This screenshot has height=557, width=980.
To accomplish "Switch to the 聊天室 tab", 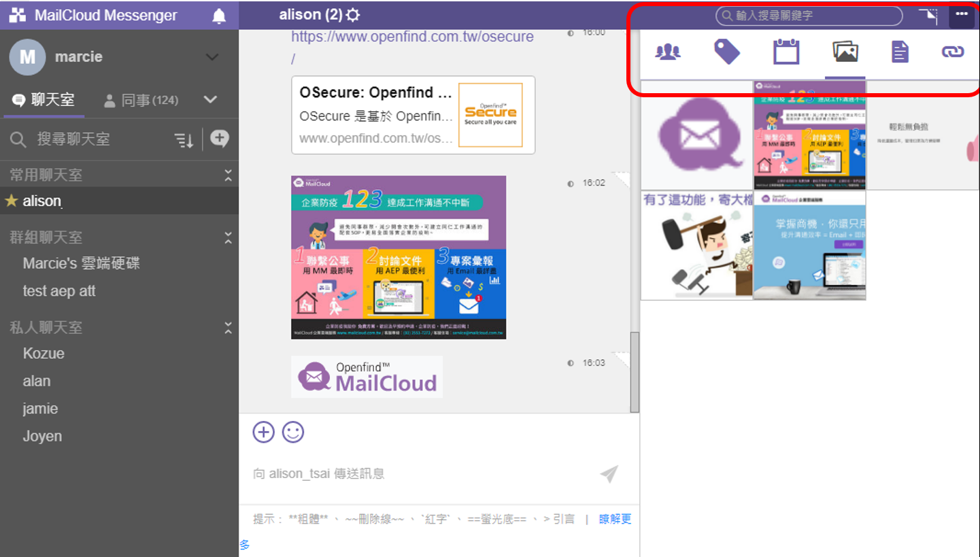I will tap(44, 101).
